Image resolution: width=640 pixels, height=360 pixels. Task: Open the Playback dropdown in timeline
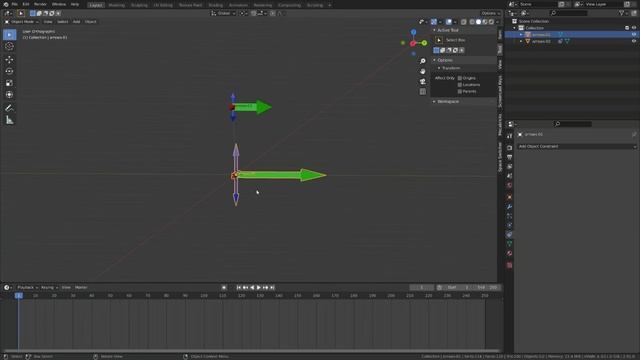[27, 287]
